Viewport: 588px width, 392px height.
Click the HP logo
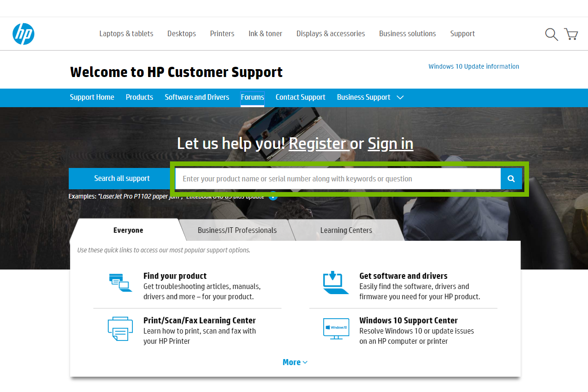pyautogui.click(x=23, y=33)
